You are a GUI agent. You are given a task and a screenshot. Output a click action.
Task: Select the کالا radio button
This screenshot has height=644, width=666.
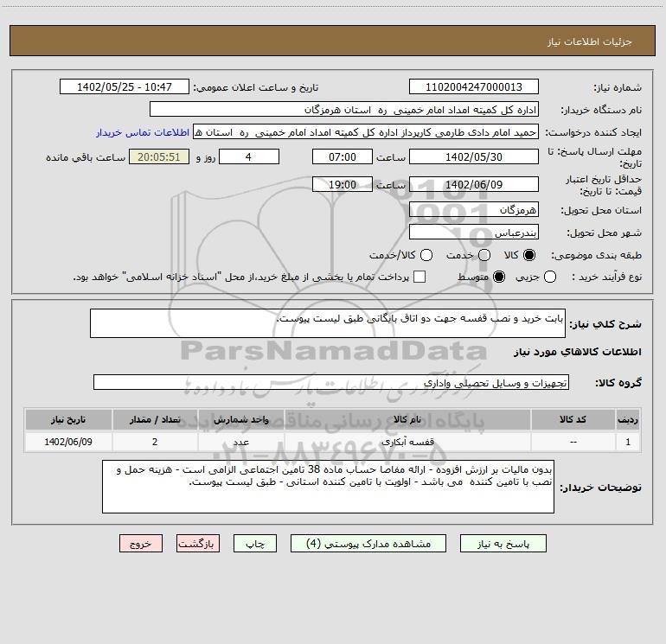point(529,255)
